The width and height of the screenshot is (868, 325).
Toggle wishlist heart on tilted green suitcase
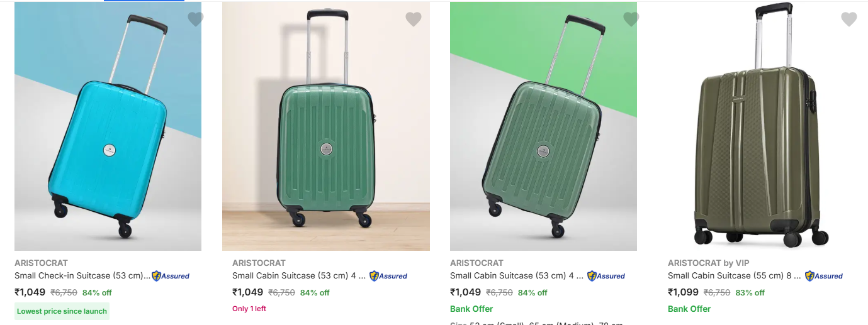pos(631,19)
